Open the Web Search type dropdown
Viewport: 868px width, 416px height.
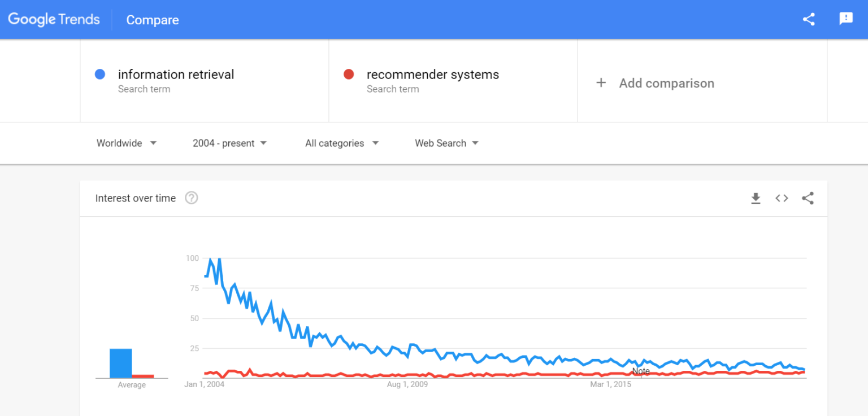[446, 143]
